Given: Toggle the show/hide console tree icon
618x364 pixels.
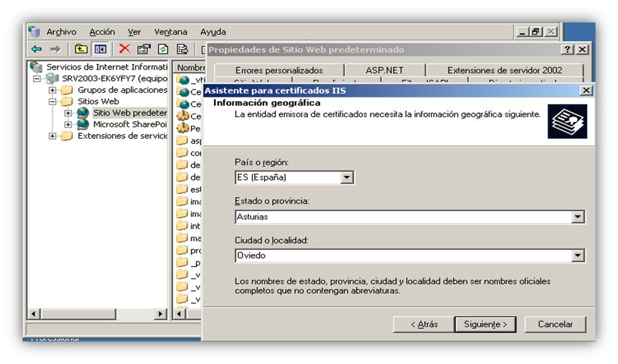Looking at the screenshot, I should [100, 49].
